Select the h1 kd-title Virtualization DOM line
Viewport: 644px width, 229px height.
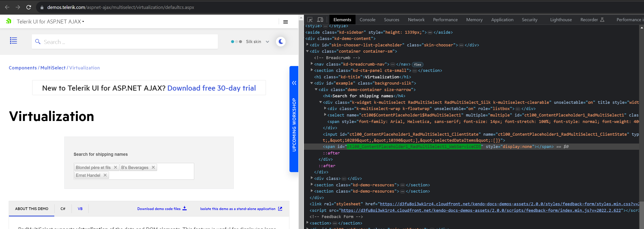click(362, 77)
